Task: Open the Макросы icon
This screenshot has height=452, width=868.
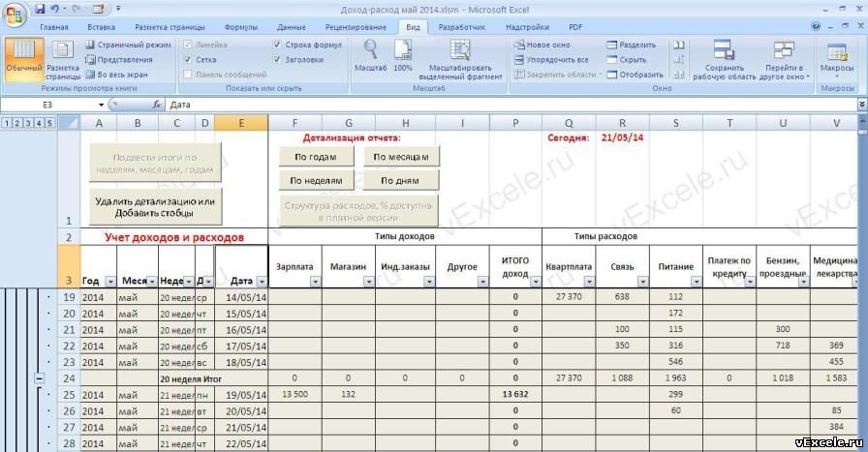Action: [x=836, y=53]
